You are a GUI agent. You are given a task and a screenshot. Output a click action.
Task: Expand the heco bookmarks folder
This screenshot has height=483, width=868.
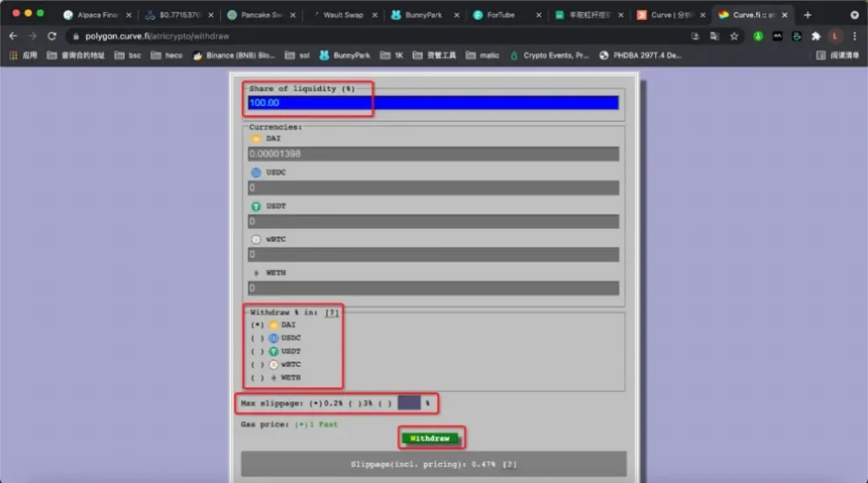(x=167, y=55)
